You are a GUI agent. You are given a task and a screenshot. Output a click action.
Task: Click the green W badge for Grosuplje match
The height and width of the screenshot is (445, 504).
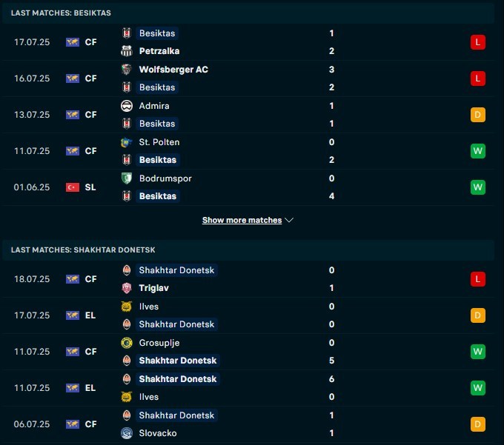pos(477,352)
